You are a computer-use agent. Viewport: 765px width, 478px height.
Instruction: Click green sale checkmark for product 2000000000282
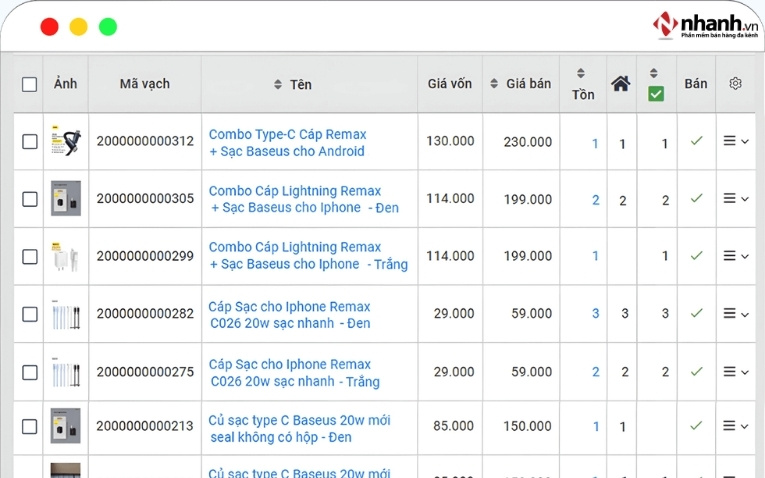696,313
